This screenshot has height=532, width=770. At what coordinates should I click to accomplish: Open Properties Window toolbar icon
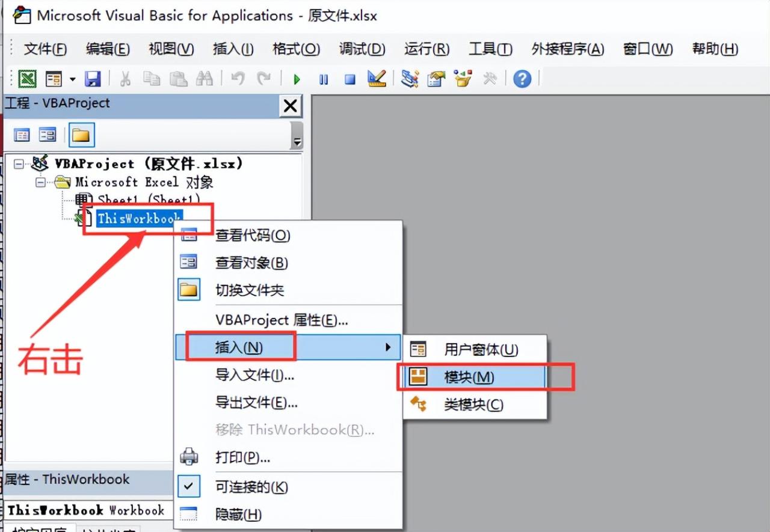(x=436, y=79)
